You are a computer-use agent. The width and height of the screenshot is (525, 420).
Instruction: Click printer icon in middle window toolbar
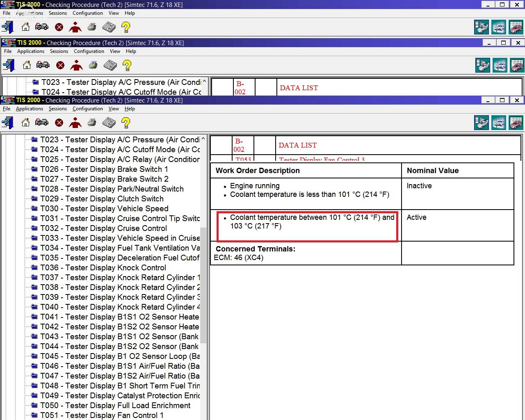93,65
